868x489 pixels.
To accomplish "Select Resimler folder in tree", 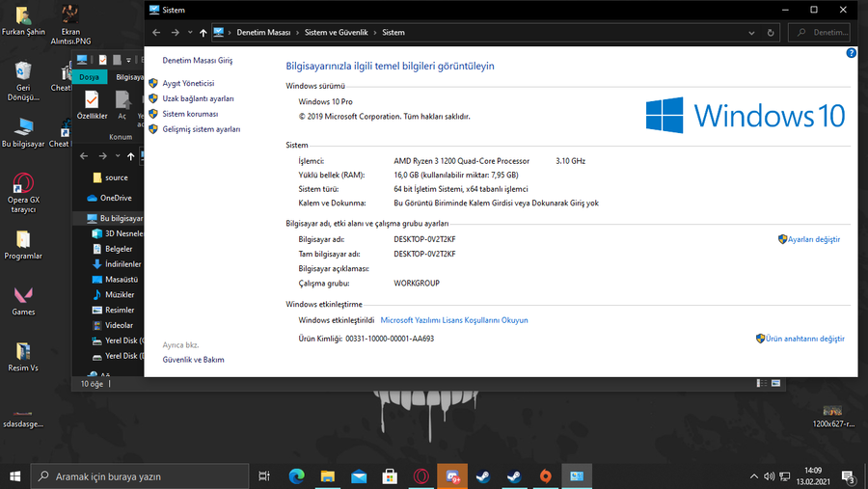I will 114,311.
